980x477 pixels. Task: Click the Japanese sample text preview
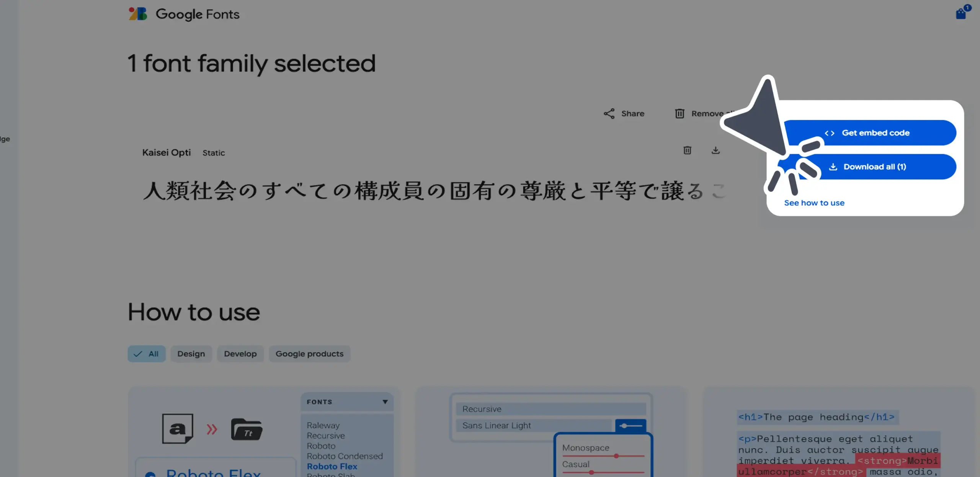coord(434,191)
